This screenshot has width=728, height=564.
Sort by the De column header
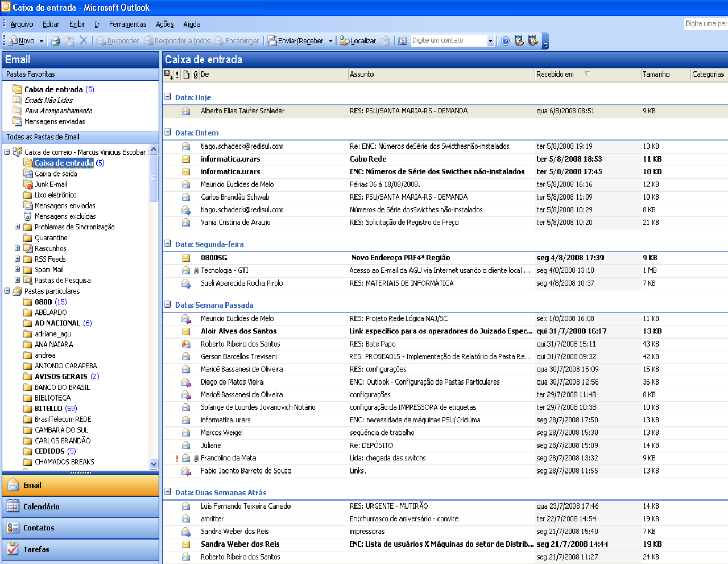click(273, 74)
